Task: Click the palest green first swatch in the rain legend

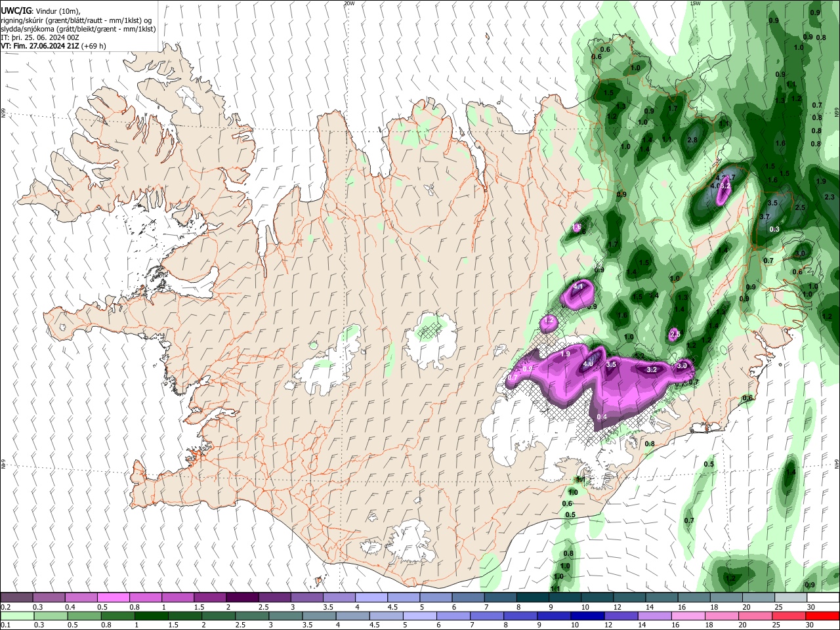Action: pyautogui.click(x=16, y=616)
